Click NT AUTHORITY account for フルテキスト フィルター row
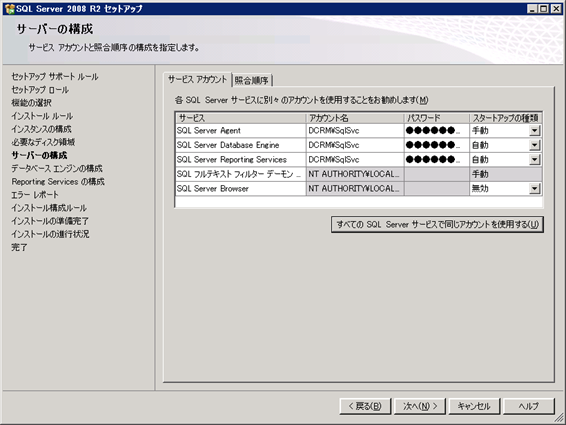This screenshot has height=425, width=566. [x=355, y=174]
